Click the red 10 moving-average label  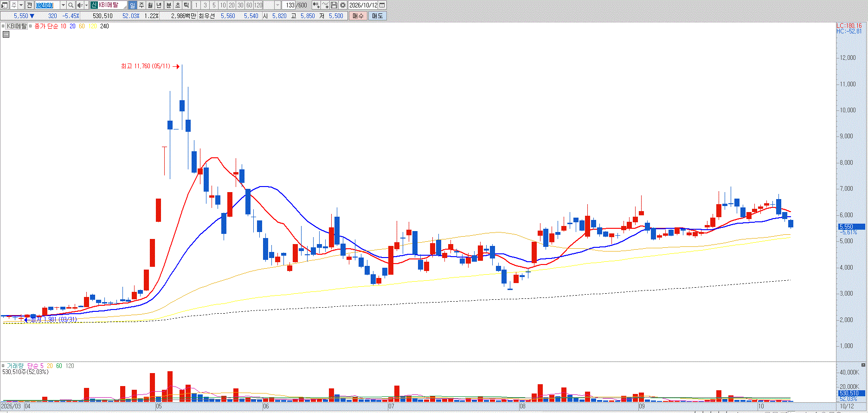63,26
